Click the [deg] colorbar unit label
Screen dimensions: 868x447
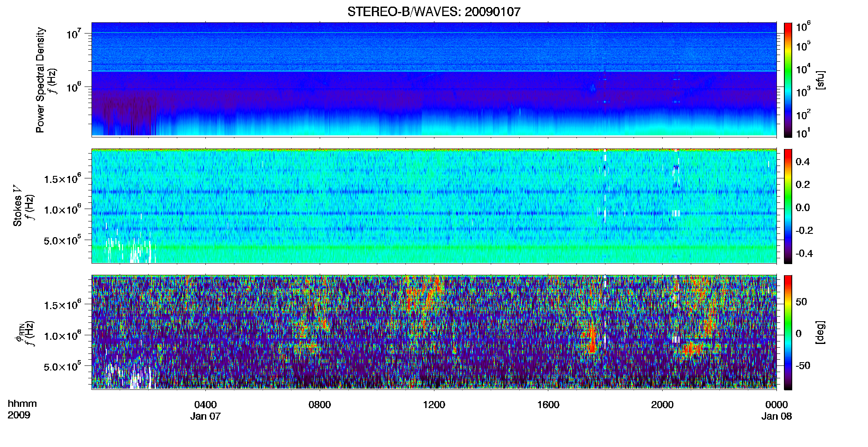[x=820, y=332]
